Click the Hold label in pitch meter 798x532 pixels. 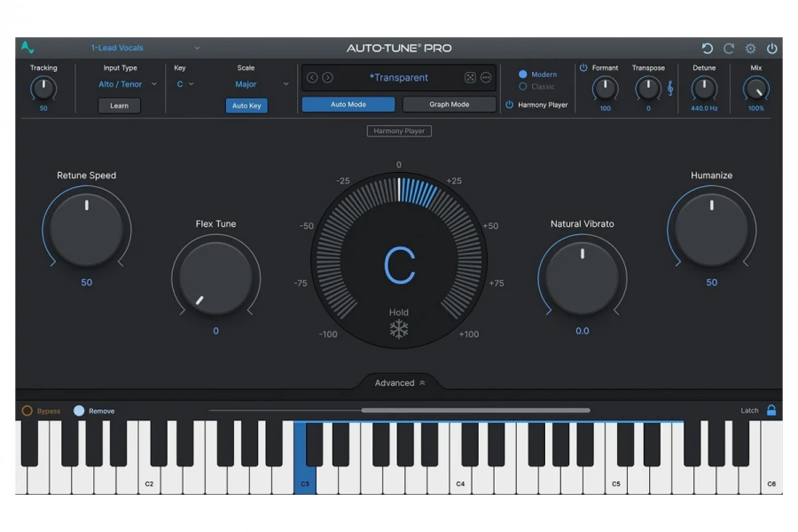coord(399,312)
